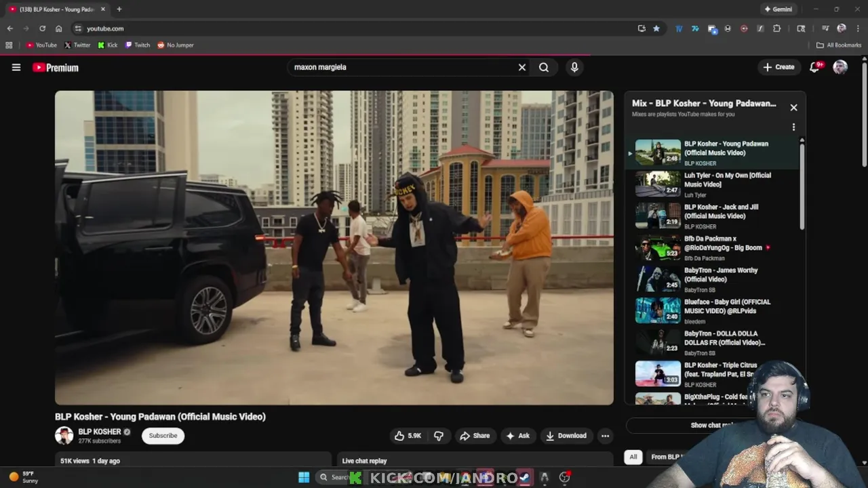Dislike the video with thumbs down
The height and width of the screenshot is (488, 868).
pos(439,436)
